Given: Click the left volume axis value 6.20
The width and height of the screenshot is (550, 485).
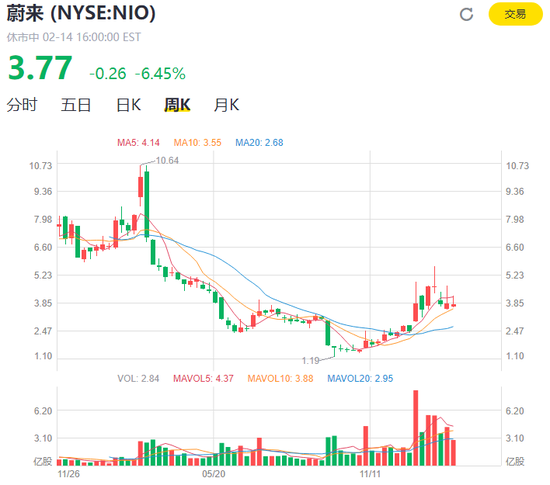Looking at the screenshot, I should (43, 411).
